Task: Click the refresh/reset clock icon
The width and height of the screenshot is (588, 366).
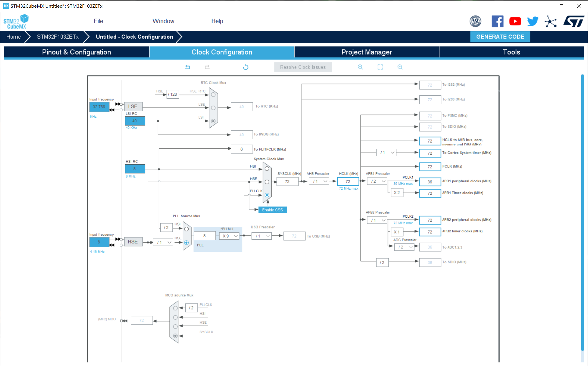Action: point(245,67)
